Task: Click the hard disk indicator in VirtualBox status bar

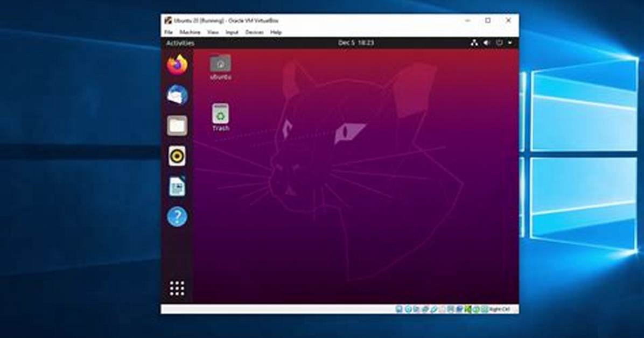Action: click(x=399, y=309)
